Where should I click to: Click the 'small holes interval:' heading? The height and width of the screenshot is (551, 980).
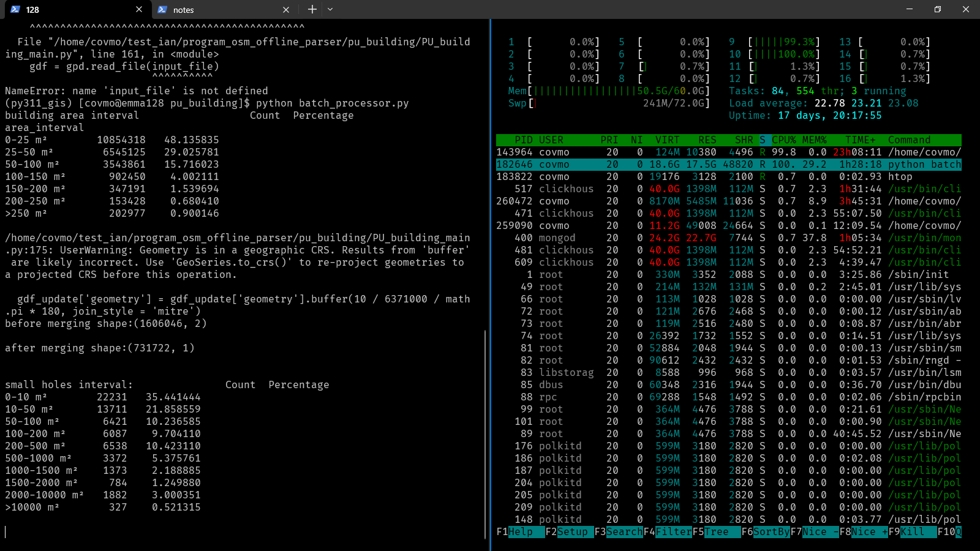click(x=69, y=385)
